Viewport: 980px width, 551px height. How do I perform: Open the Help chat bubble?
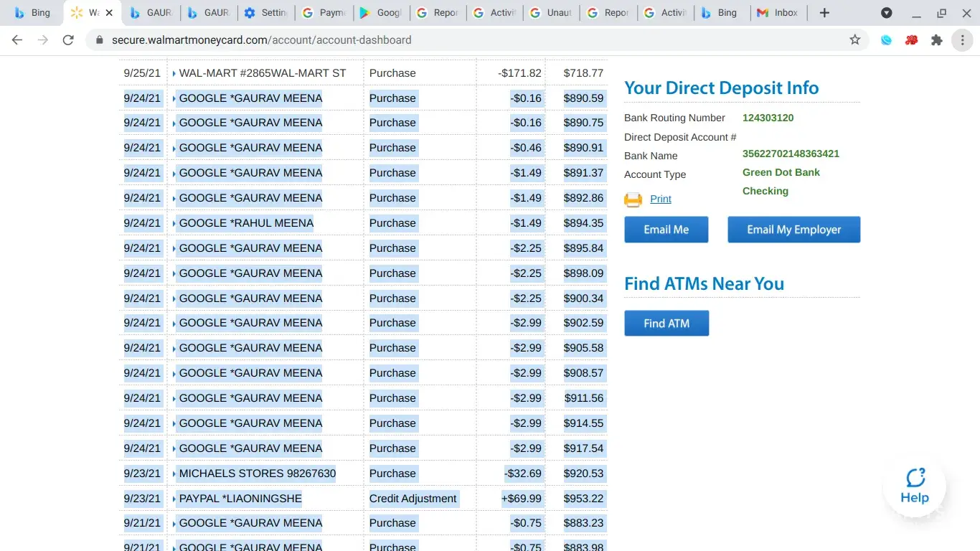pyautogui.click(x=915, y=486)
